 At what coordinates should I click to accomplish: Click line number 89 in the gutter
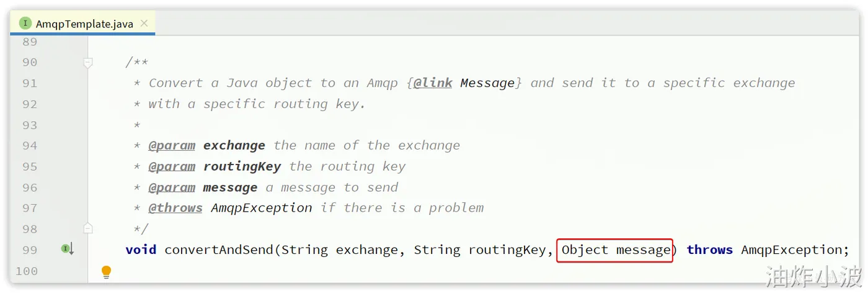click(x=30, y=42)
